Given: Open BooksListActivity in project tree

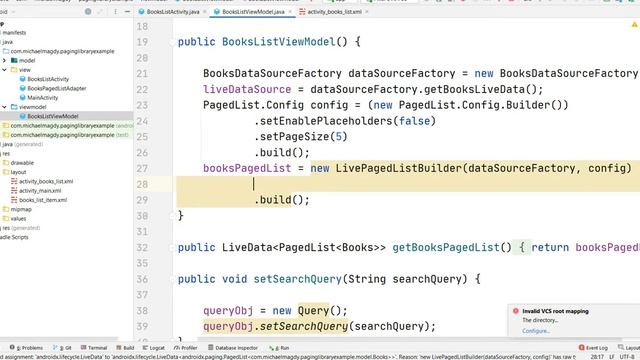Looking at the screenshot, I should click(48, 79).
